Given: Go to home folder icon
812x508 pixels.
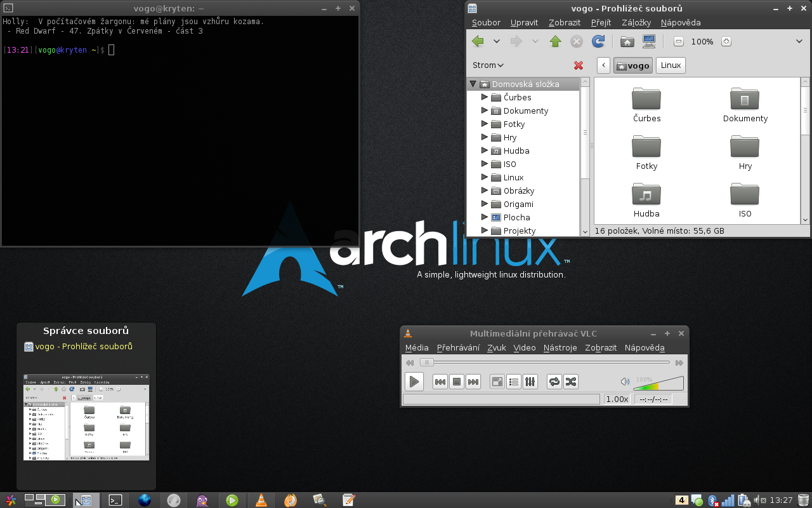Looking at the screenshot, I should (x=627, y=41).
